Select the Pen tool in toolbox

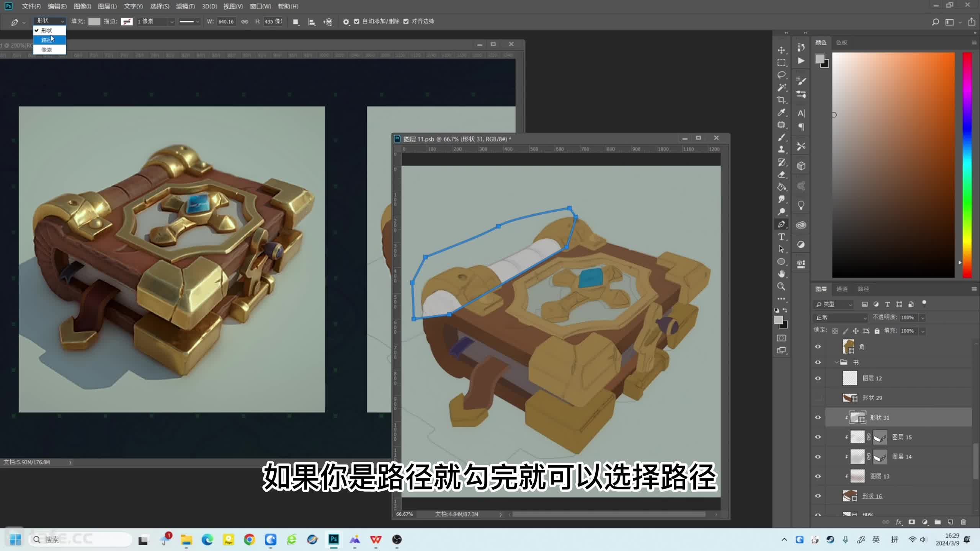point(781,224)
